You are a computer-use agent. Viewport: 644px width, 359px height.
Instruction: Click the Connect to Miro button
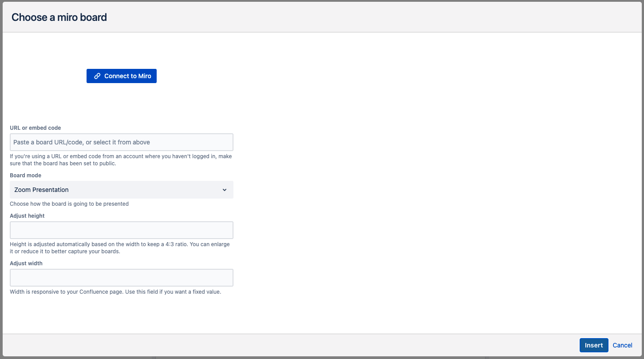[x=122, y=76]
